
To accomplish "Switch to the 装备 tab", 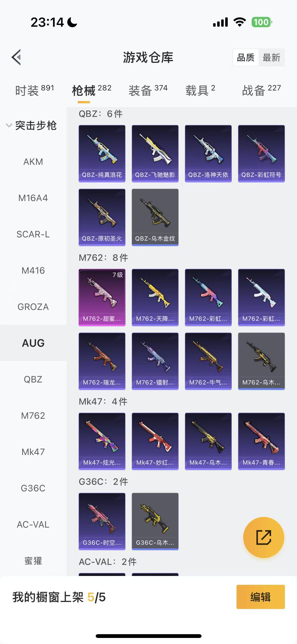I will 148,90.
